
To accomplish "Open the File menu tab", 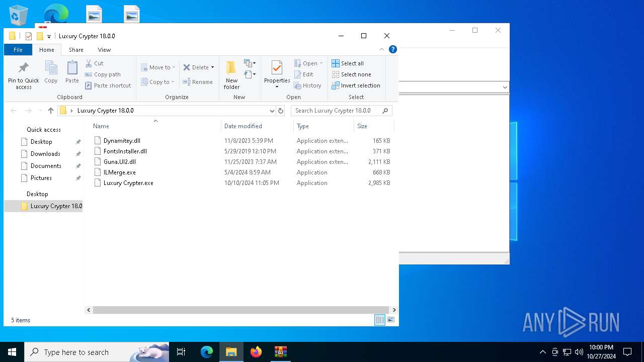I will coord(18,50).
